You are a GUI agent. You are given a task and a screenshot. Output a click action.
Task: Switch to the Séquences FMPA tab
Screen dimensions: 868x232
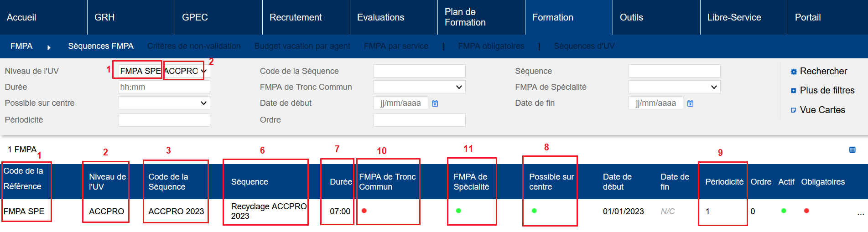tap(101, 46)
